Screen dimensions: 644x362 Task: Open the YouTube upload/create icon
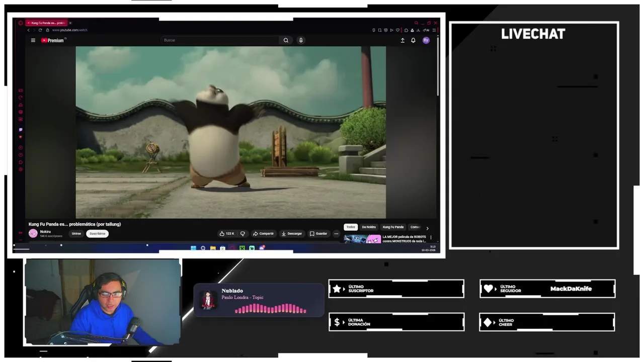(403, 40)
